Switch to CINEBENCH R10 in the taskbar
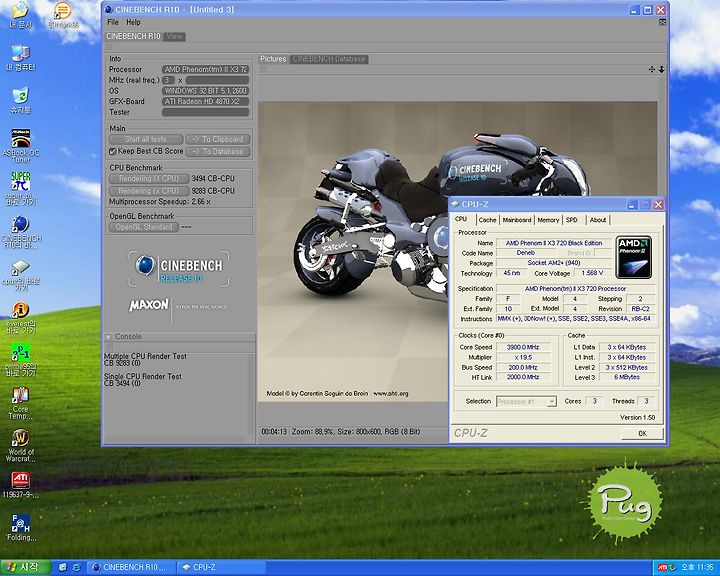The height and width of the screenshot is (576, 720). click(131, 568)
